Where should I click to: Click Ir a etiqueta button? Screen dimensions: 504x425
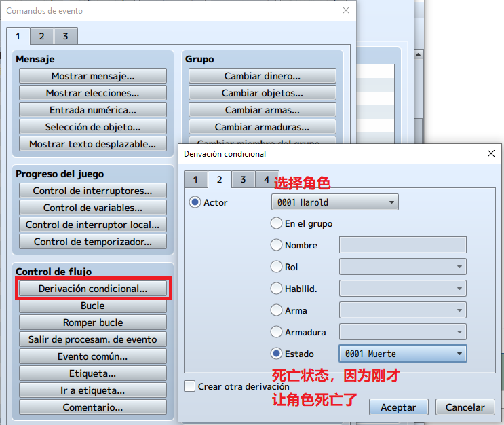(92, 390)
